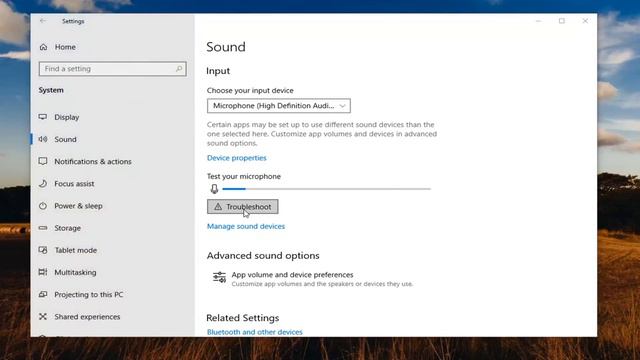Click the Power & sleep icon
This screenshot has width=640, height=360.
pos(43,206)
